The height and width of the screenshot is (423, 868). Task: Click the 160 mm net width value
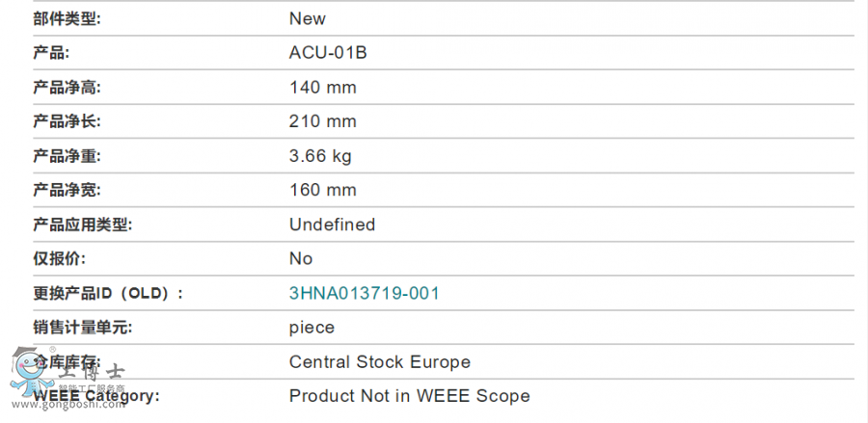323,190
